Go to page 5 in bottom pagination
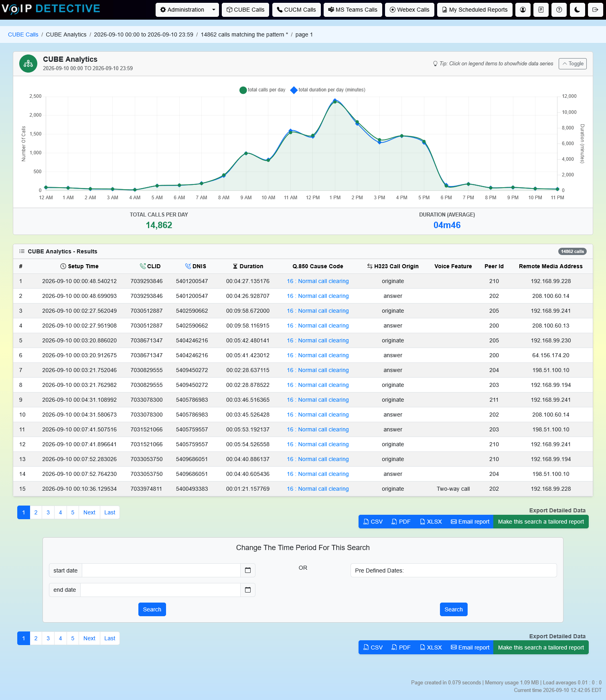The image size is (606, 700). (73, 638)
